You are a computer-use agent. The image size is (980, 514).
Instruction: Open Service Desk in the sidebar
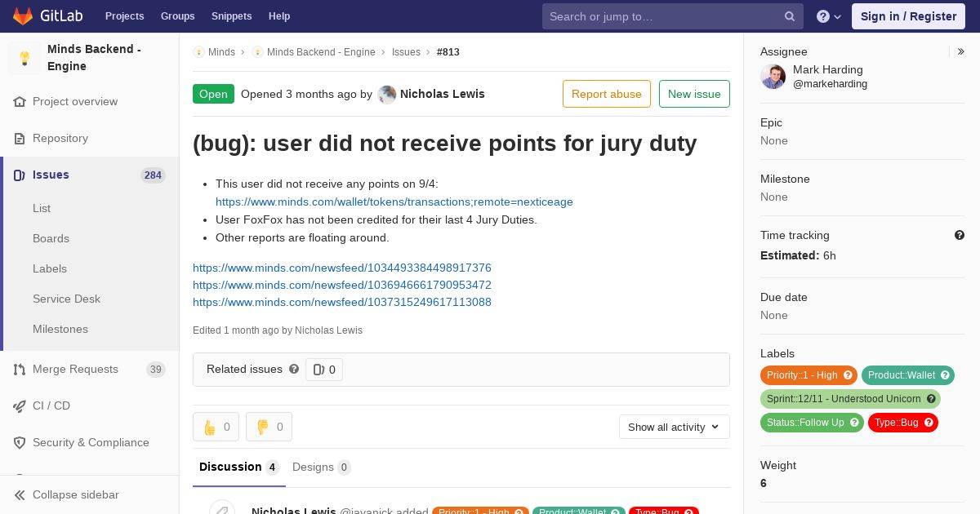(66, 299)
